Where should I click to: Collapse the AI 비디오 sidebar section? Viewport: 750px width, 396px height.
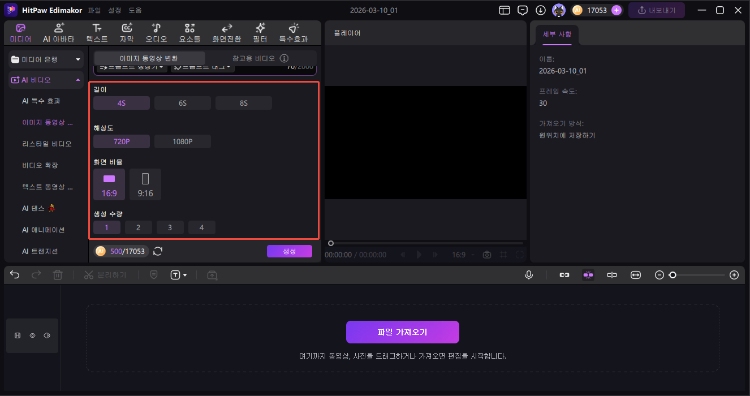click(78, 80)
